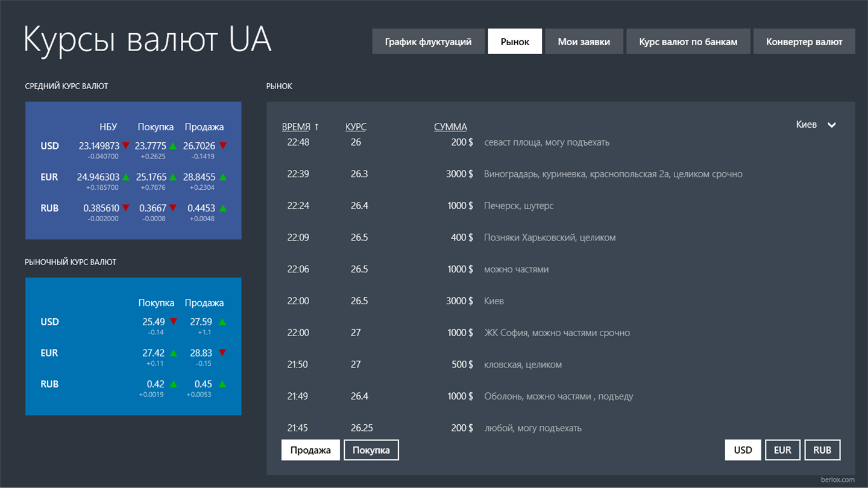Open the Конвертер валют tab

(804, 42)
